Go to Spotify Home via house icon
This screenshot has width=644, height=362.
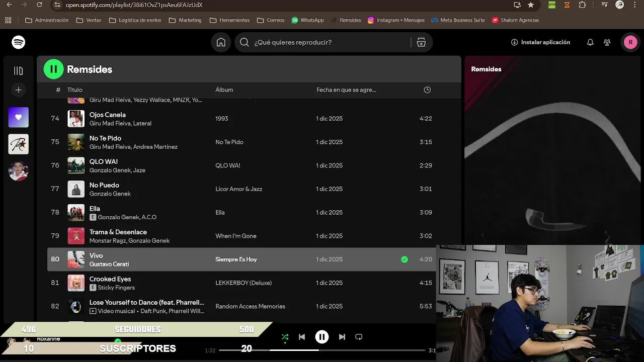pyautogui.click(x=221, y=42)
